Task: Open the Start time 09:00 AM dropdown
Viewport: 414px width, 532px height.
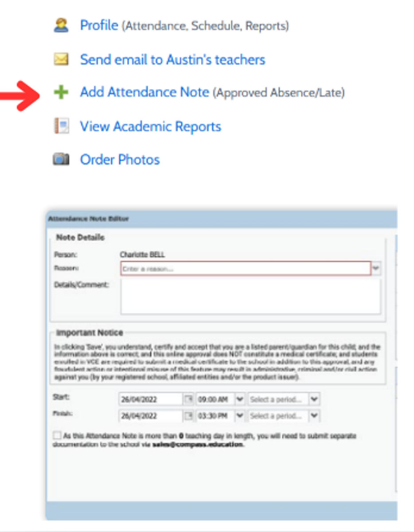Action: coord(240,399)
